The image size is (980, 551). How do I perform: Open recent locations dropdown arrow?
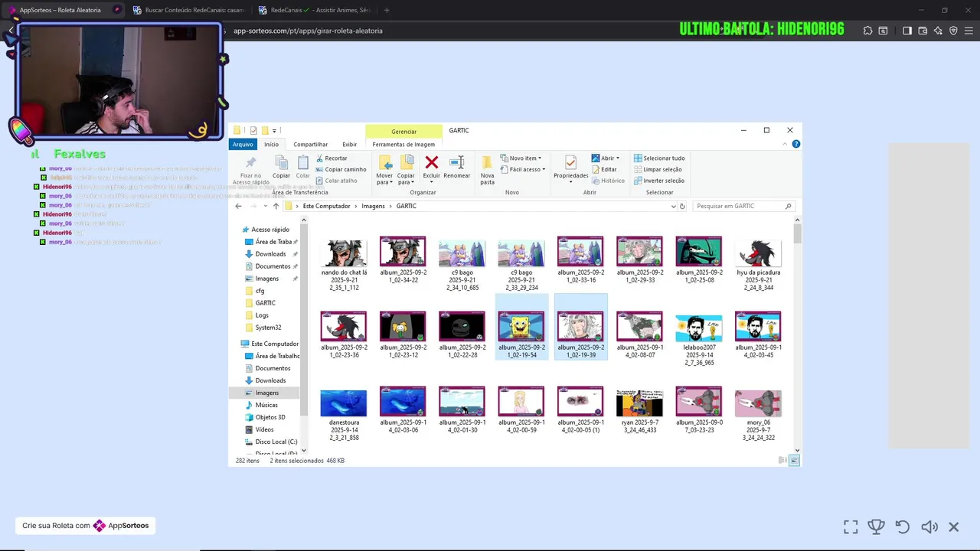tap(265, 206)
